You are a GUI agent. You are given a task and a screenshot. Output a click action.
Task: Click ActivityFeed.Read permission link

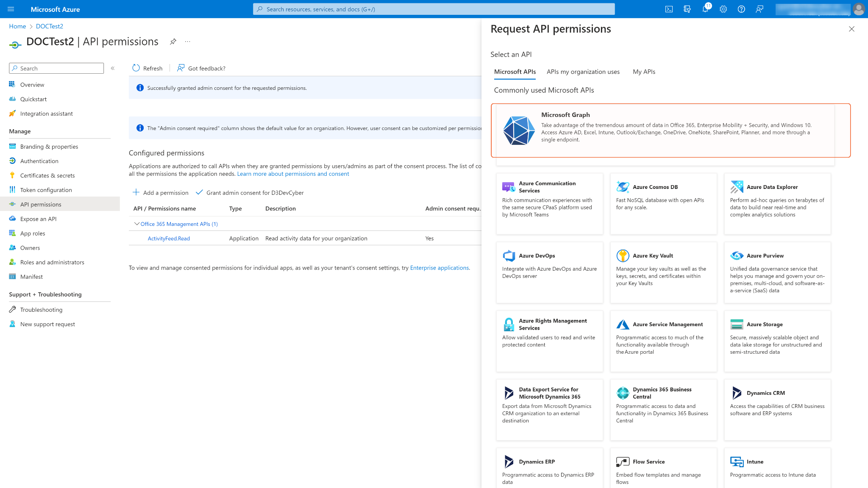(169, 238)
